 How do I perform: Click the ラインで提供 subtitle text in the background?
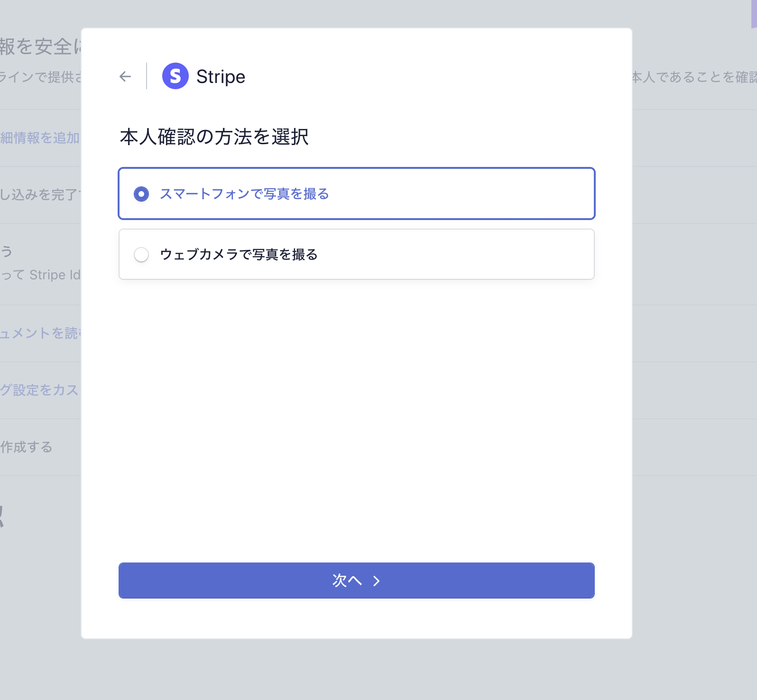click(x=40, y=77)
